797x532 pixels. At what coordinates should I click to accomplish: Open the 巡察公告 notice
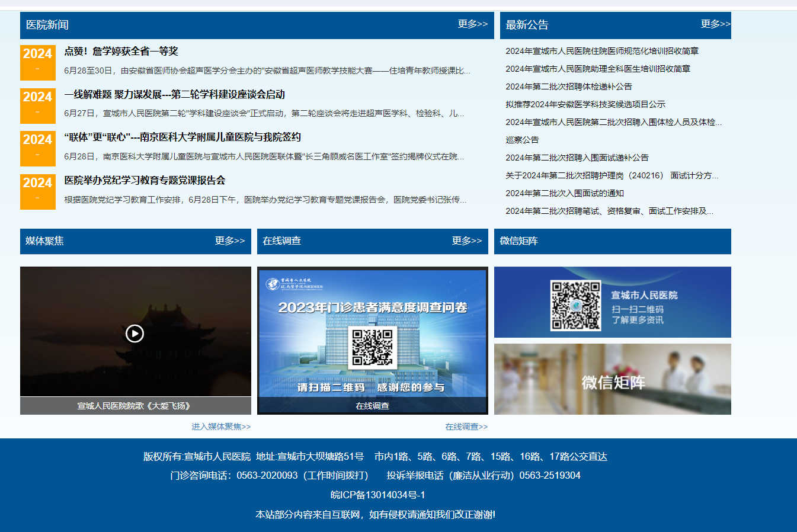pos(522,140)
